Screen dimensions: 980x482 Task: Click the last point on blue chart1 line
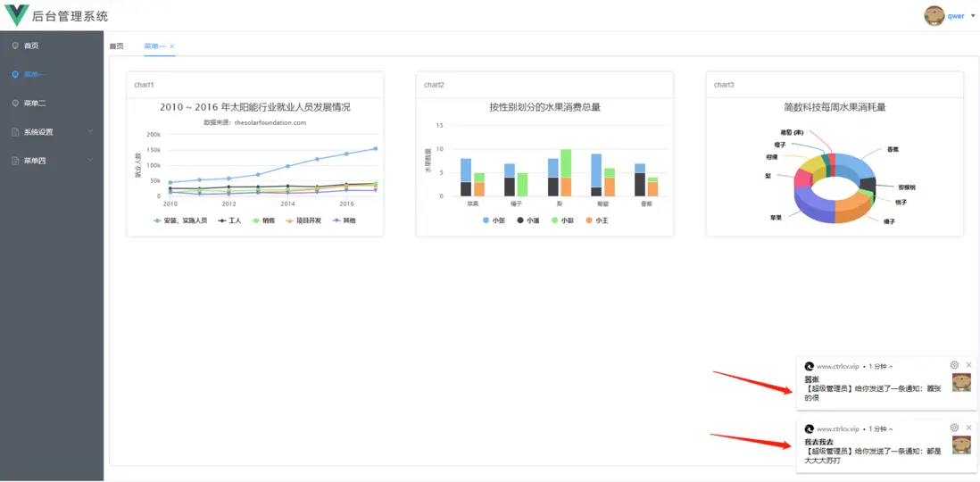point(376,149)
